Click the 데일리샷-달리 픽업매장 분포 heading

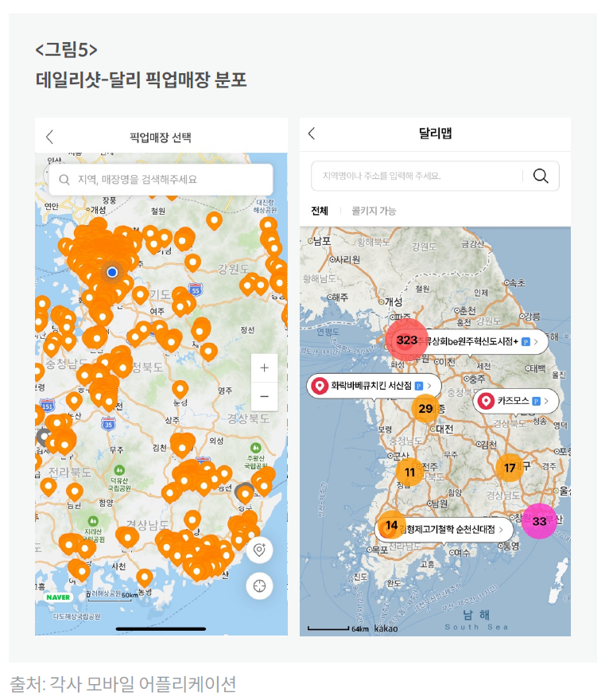[141, 80]
